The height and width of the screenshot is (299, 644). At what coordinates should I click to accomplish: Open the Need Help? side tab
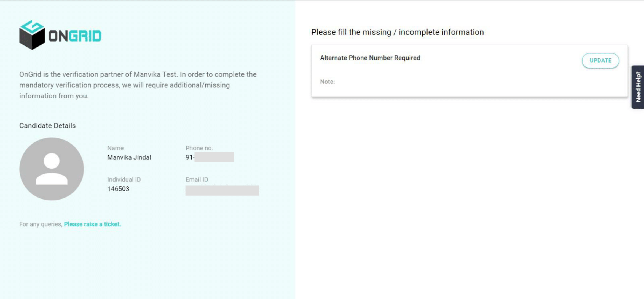tap(638, 87)
